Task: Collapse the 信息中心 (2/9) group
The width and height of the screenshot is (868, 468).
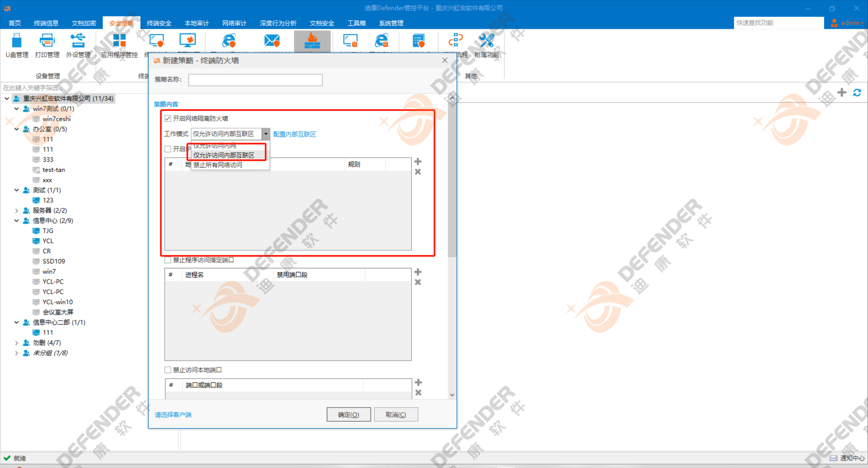Action: (16, 221)
